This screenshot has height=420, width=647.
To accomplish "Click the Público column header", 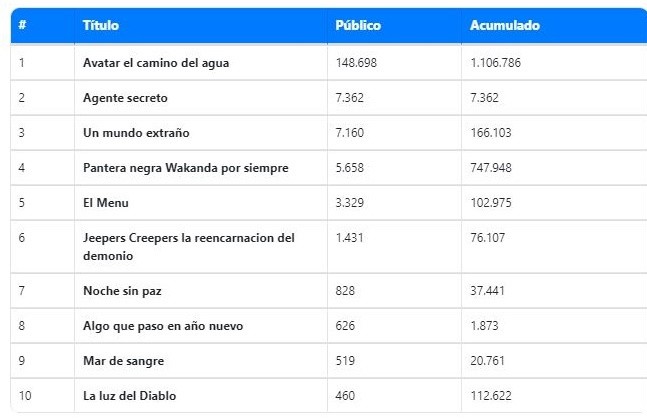I will [x=357, y=25].
